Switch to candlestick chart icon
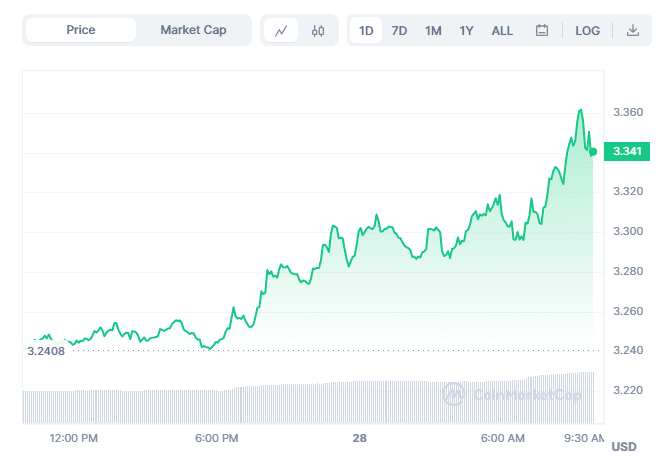The width and height of the screenshot is (664, 467). point(318,30)
